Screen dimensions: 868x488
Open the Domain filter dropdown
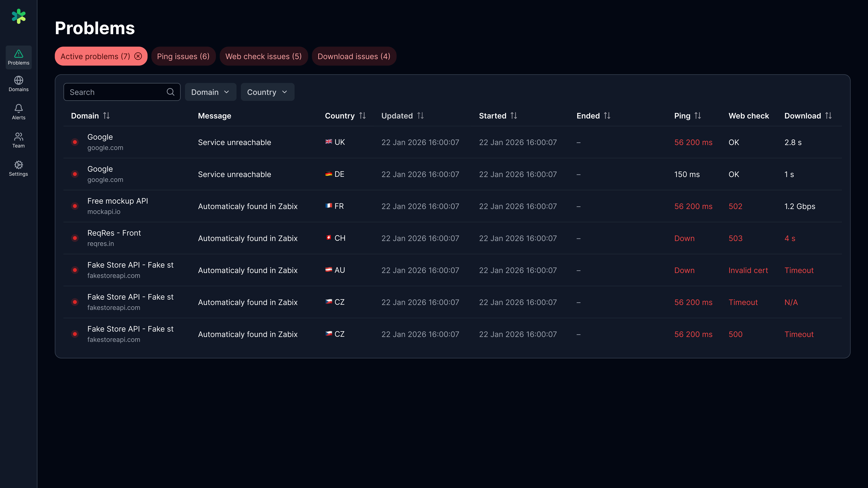coord(210,92)
